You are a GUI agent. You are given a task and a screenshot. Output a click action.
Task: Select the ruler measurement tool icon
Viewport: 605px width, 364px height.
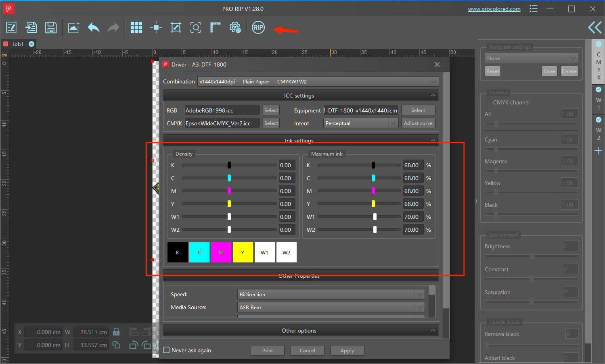click(x=215, y=27)
